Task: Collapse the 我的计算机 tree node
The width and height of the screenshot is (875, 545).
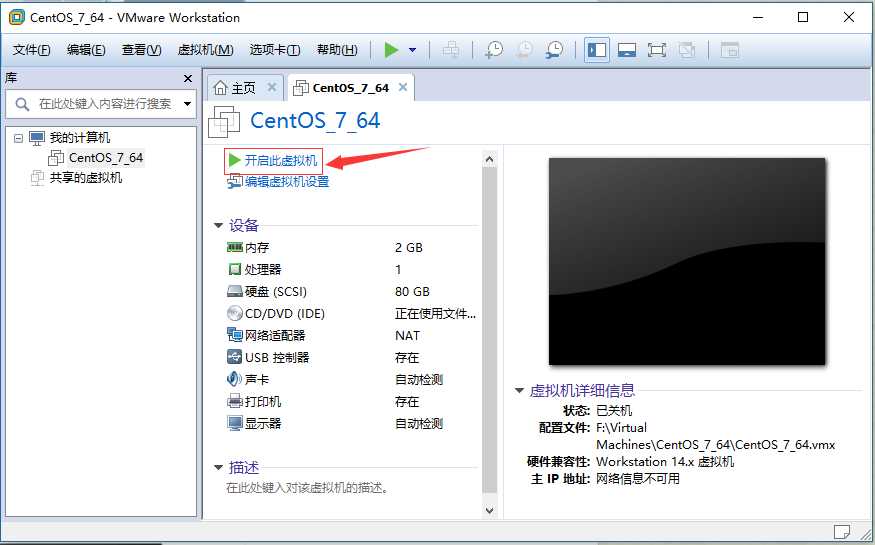Action: pyautogui.click(x=18, y=138)
